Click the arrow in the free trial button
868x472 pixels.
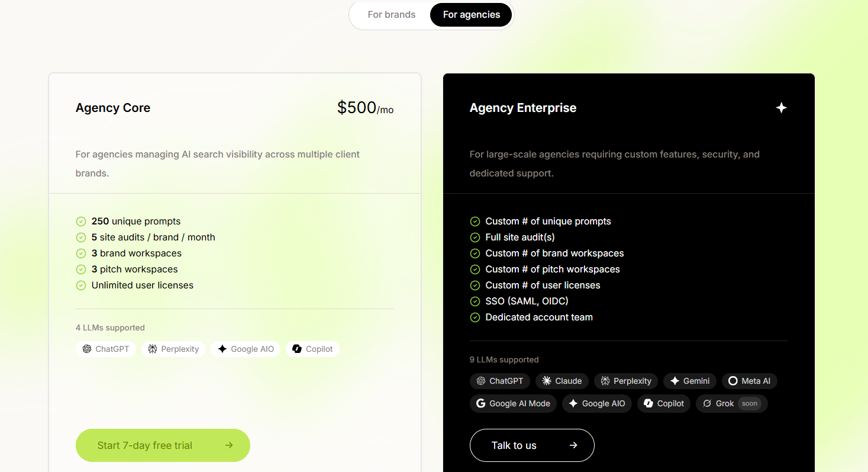pos(229,445)
